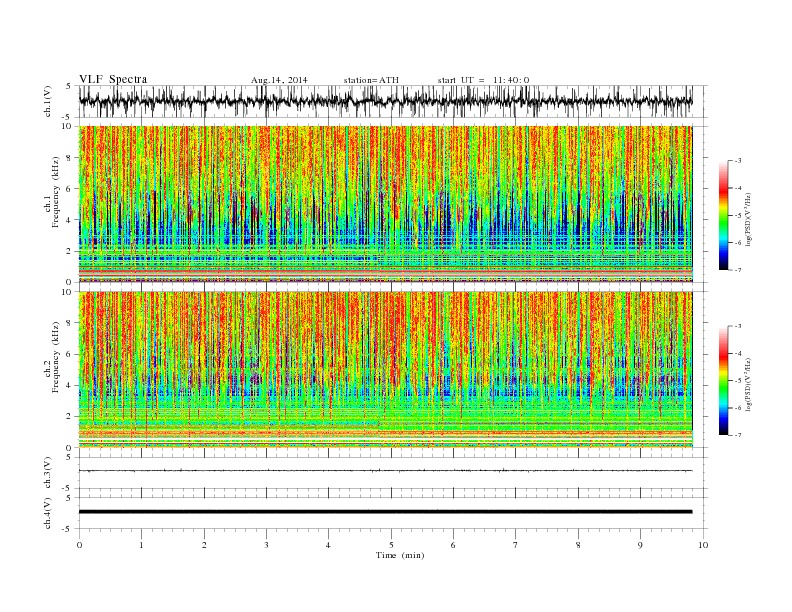Click the "7" tick on the time axis
This screenshot has width=792, height=612.
click(x=516, y=545)
